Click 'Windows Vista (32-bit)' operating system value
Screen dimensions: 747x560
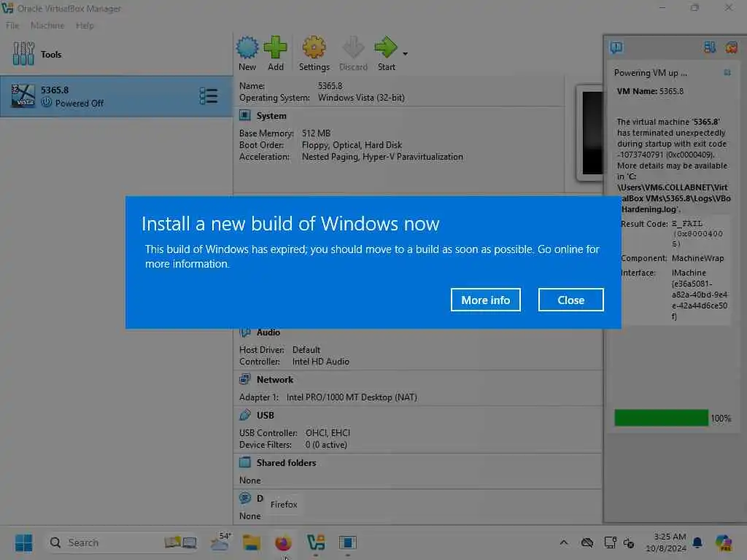(361, 98)
